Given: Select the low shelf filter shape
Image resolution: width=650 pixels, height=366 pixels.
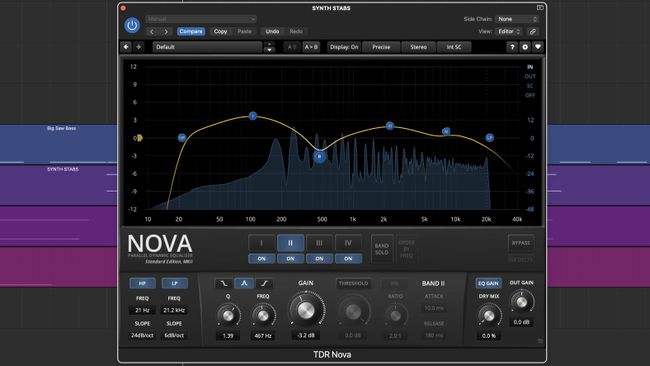Looking at the screenshot, I should 224,284.
